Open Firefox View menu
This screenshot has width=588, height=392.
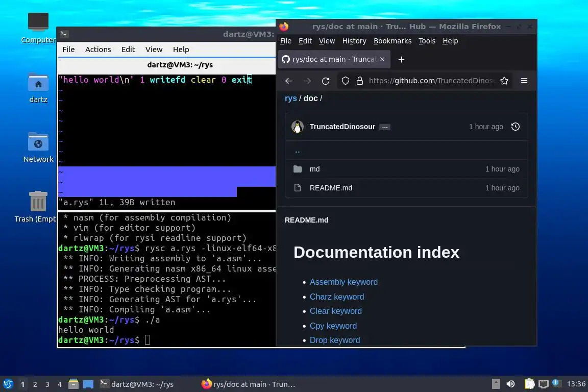(327, 41)
